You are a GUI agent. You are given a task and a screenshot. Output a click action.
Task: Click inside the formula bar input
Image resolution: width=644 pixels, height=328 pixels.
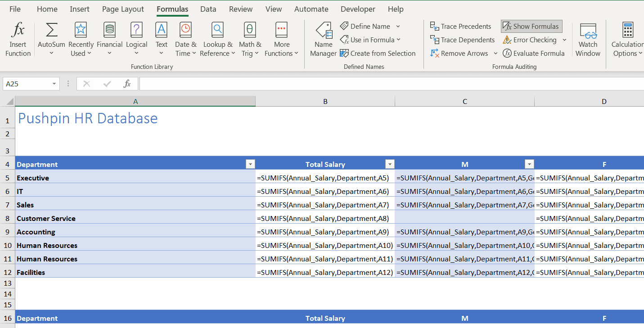392,84
